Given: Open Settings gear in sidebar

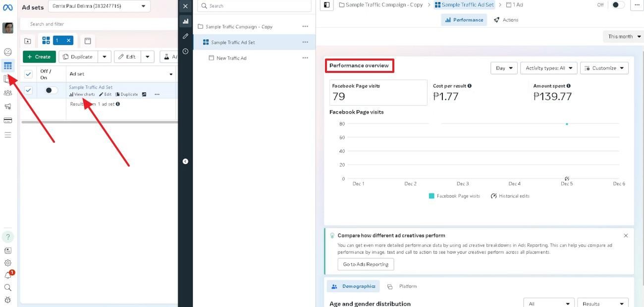Looking at the screenshot, I should pos(7,263).
